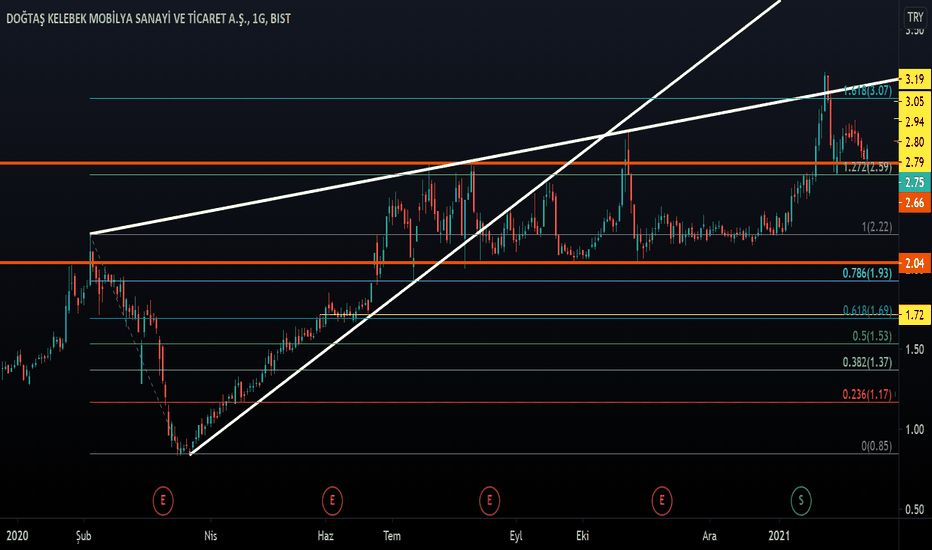Click the earnings E marker between Tem and Eyl
The width and height of the screenshot is (932, 550).
pos(489,501)
